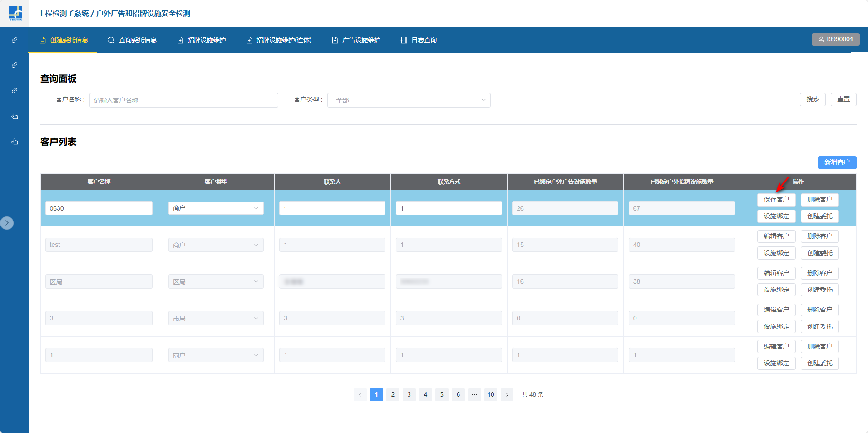Click the system logo icon
This screenshot has width=868, height=433.
coord(15,13)
